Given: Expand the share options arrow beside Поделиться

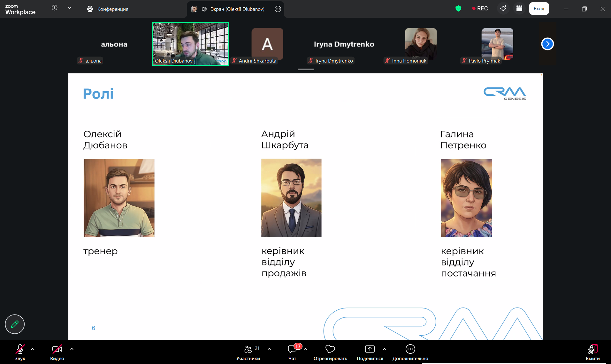Looking at the screenshot, I should 385,349.
